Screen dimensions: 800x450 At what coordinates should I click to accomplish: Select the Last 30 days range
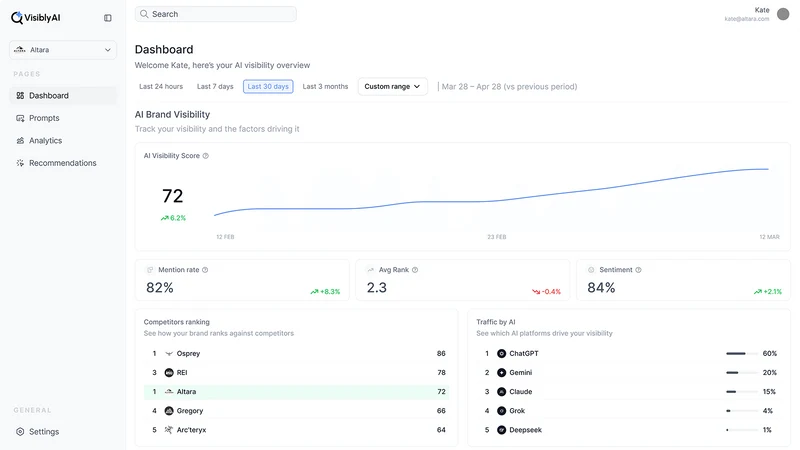(x=268, y=87)
